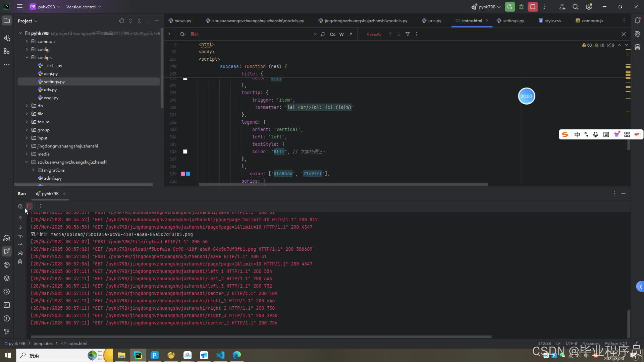The image size is (644, 362).
Task: Click the Rerun pyhk79B icon in Run panel
Action: [20, 206]
